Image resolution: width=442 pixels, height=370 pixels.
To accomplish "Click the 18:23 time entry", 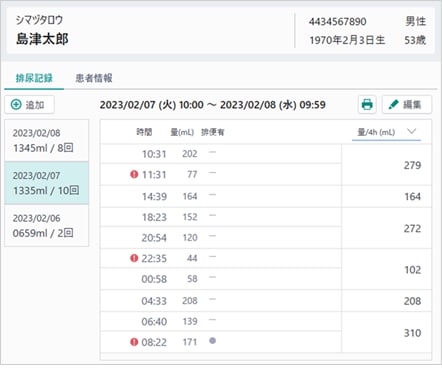I will [154, 217].
